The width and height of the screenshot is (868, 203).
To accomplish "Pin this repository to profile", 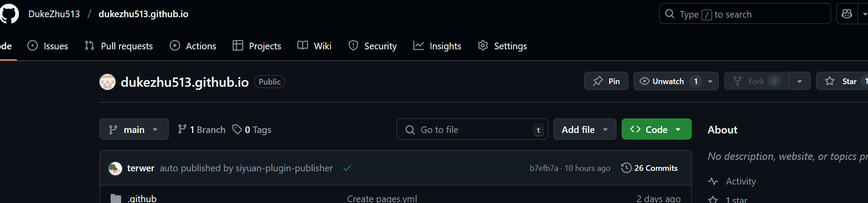I will pyautogui.click(x=606, y=81).
